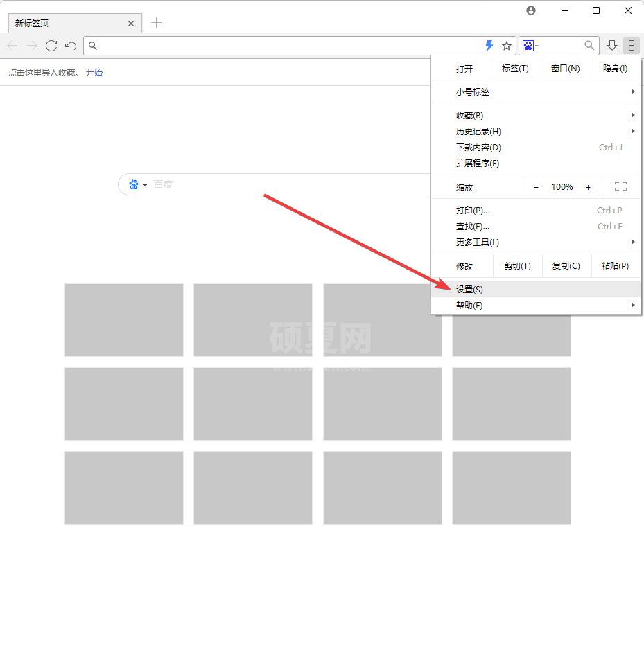Click the toolbar search box magnifier
The width and height of the screenshot is (644, 668).
click(x=589, y=45)
